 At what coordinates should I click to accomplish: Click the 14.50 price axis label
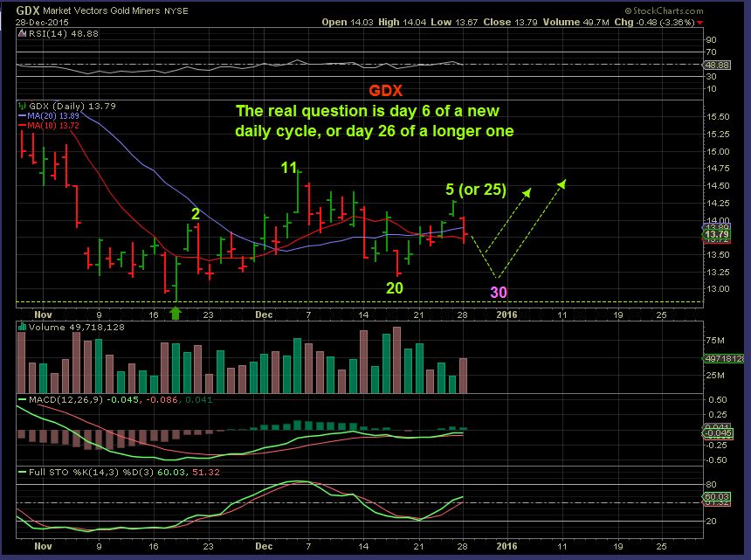click(718, 186)
